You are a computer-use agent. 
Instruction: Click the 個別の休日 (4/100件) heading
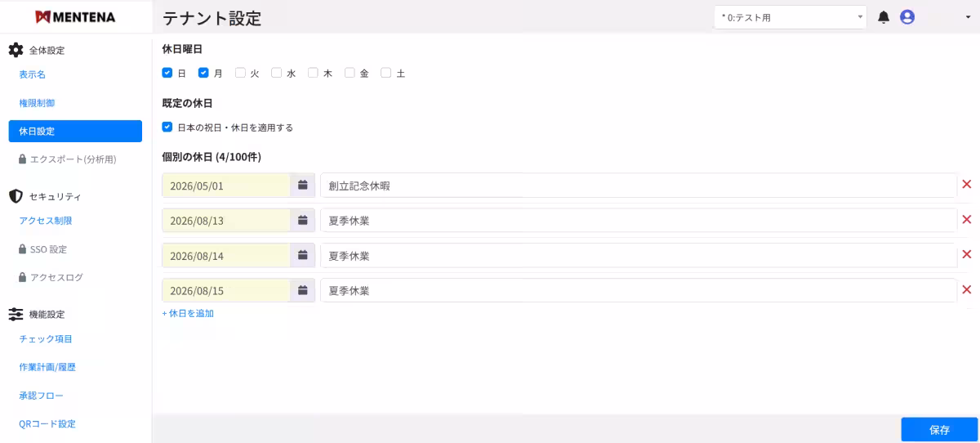(x=212, y=156)
